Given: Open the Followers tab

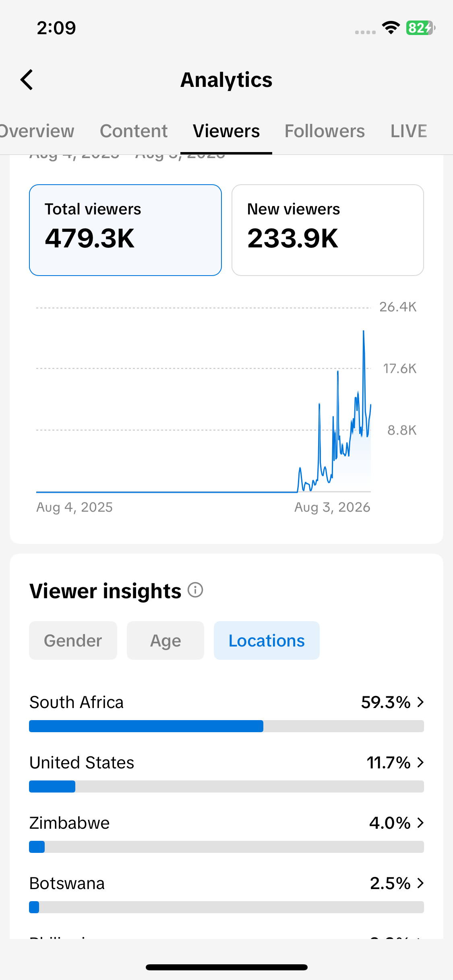Looking at the screenshot, I should [325, 131].
